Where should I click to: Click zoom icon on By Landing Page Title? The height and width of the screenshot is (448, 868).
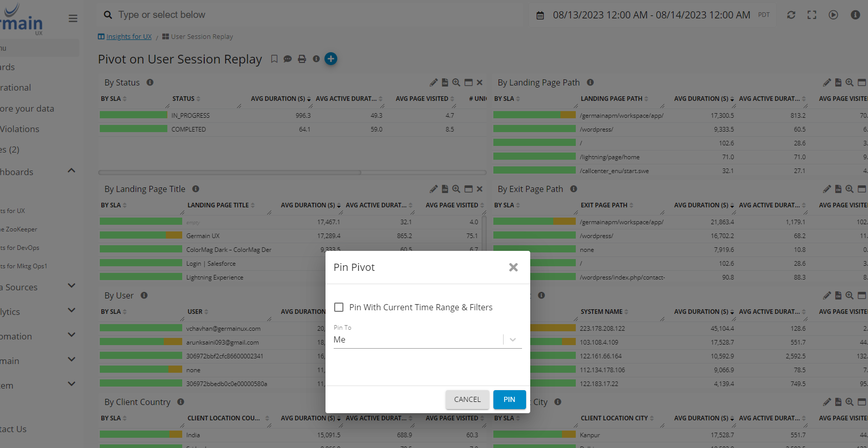click(456, 189)
